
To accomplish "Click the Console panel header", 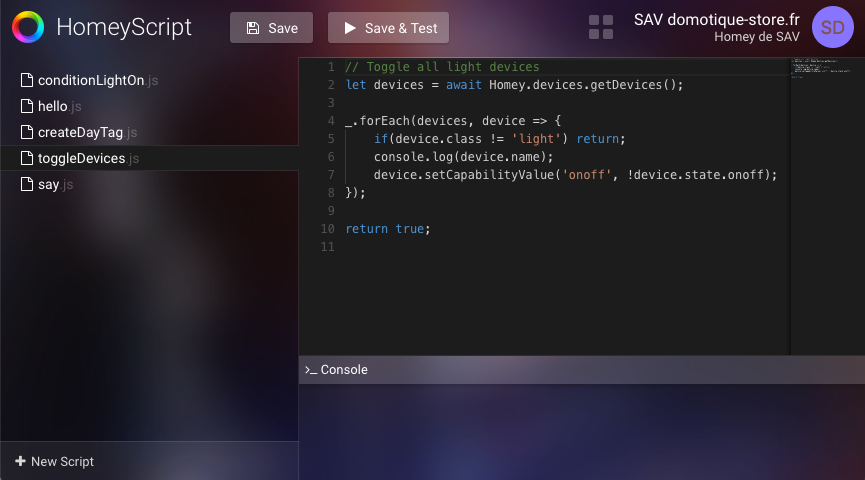I will click(x=582, y=370).
